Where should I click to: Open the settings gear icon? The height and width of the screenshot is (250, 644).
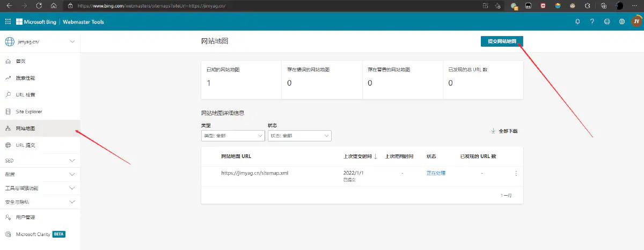621,22
